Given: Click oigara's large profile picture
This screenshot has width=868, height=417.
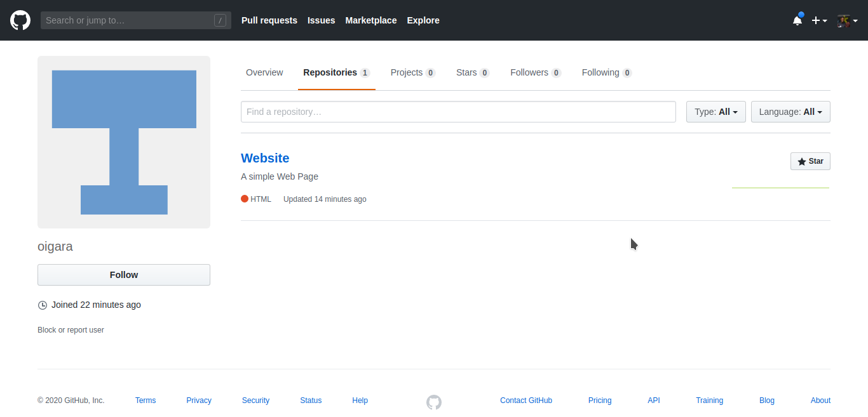Looking at the screenshot, I should [x=124, y=142].
